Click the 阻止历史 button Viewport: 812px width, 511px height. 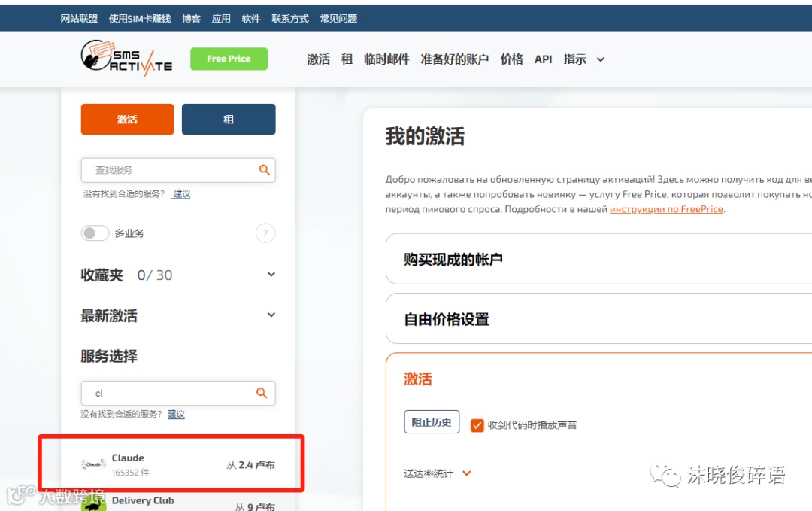click(x=432, y=422)
